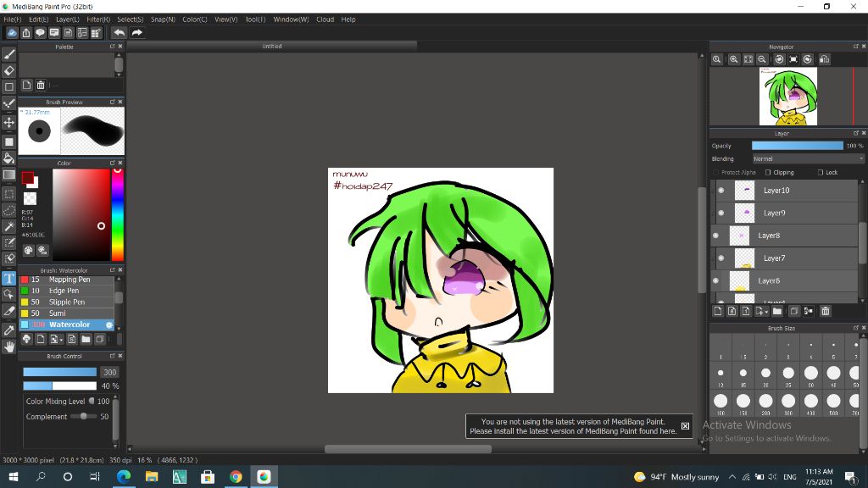The height and width of the screenshot is (488, 868).
Task: Select the Lasso selection tool
Action: point(8,210)
